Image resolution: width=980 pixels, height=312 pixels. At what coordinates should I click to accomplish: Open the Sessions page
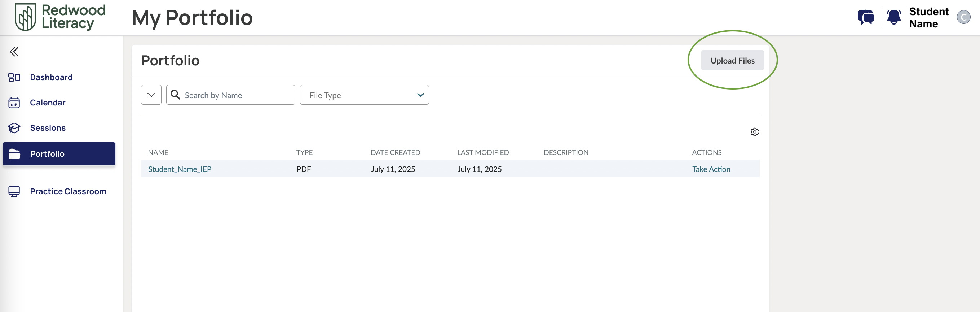pyautogui.click(x=48, y=128)
